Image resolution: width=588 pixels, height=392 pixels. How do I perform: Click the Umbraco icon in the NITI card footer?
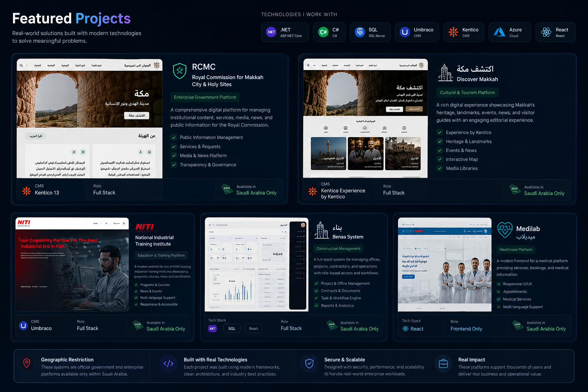pos(23,326)
